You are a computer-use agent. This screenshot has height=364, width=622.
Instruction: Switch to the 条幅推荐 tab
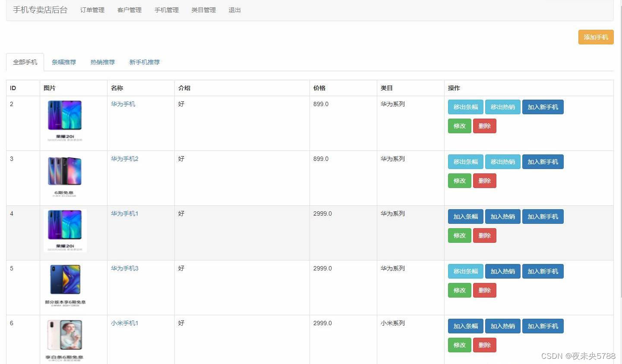tap(64, 62)
